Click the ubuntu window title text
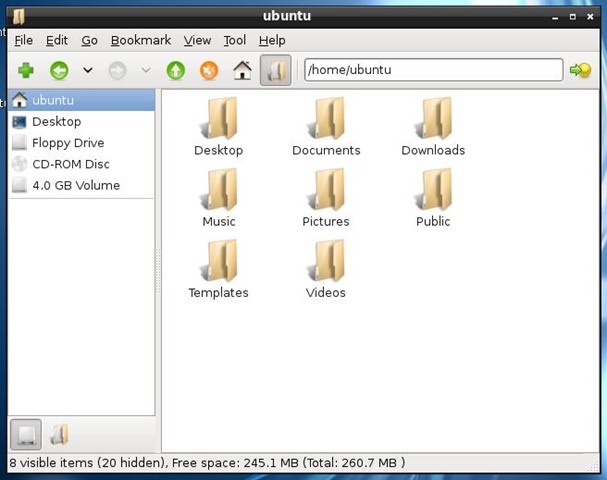 click(287, 16)
